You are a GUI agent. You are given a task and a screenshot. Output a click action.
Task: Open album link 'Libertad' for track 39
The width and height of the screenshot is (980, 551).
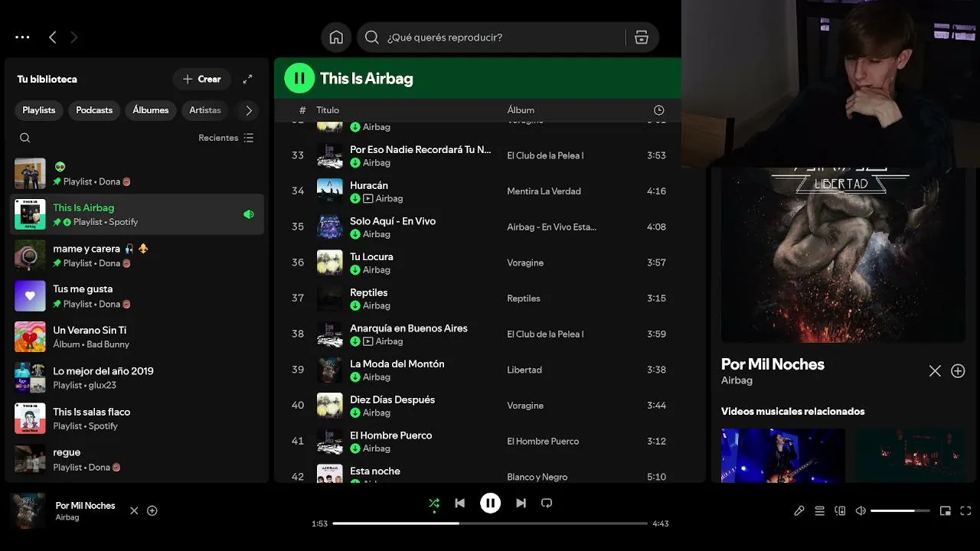524,370
